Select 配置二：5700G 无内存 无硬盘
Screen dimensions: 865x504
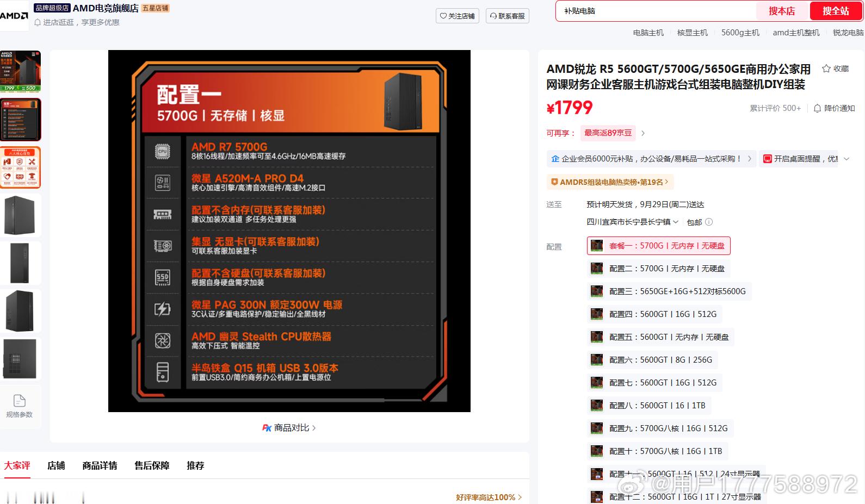pyautogui.click(x=658, y=269)
